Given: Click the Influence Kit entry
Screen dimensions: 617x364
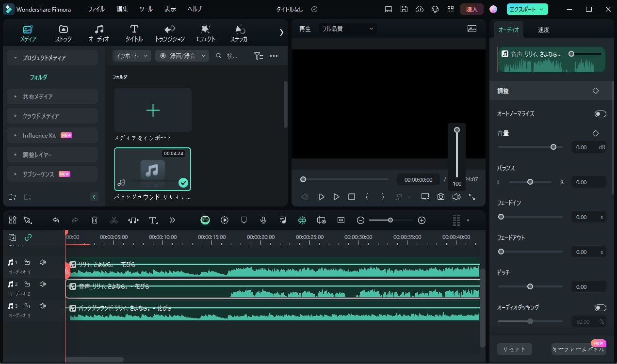Looking at the screenshot, I should click(52, 135).
